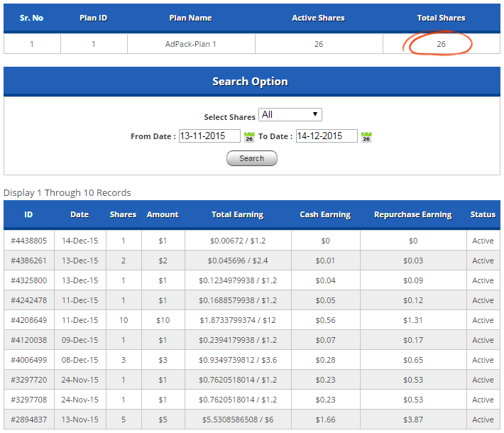Select record ID #4242478
The image size is (504, 433).
tap(29, 300)
